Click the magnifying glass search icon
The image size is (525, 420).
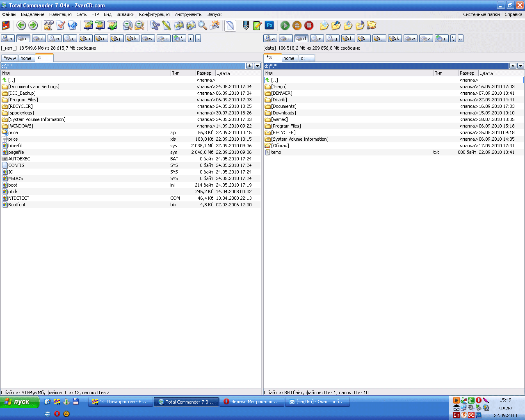202,25
